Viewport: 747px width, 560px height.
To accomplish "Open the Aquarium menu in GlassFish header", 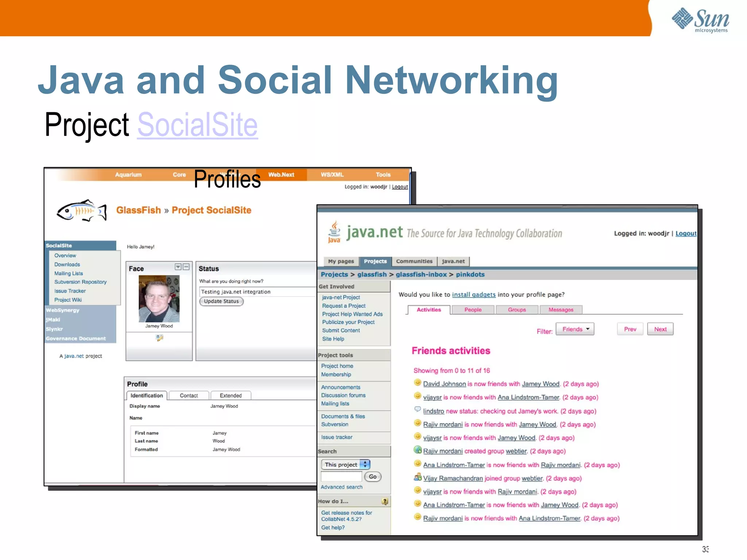I will pyautogui.click(x=128, y=175).
